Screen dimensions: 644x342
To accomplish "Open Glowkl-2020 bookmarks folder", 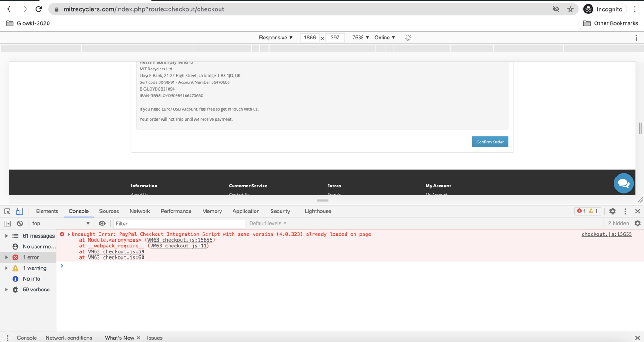I will click(28, 23).
